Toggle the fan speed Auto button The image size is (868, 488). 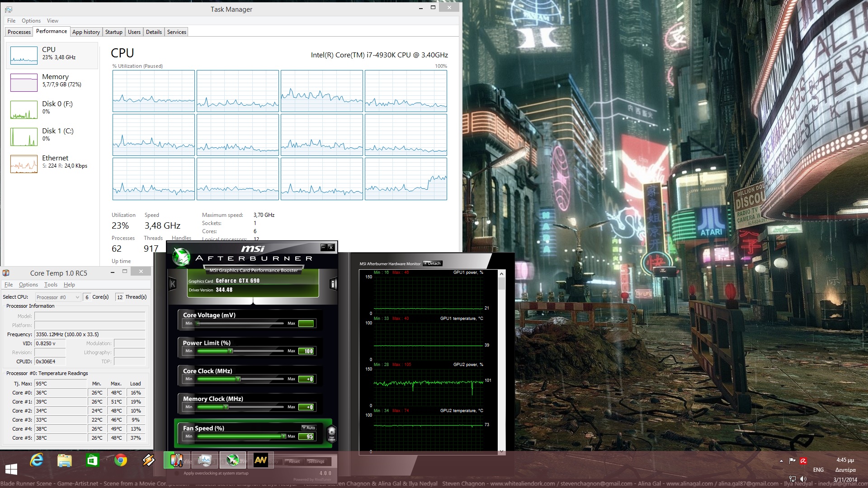[309, 427]
